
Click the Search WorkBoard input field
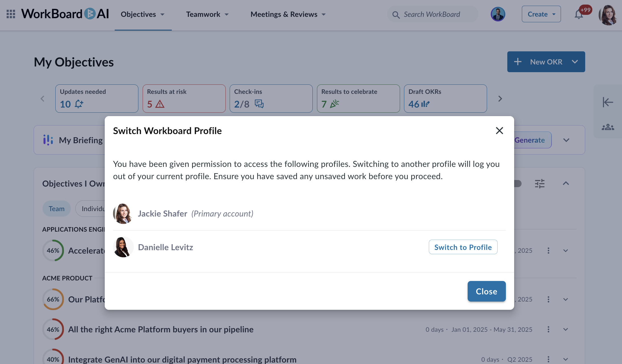pyautogui.click(x=433, y=14)
